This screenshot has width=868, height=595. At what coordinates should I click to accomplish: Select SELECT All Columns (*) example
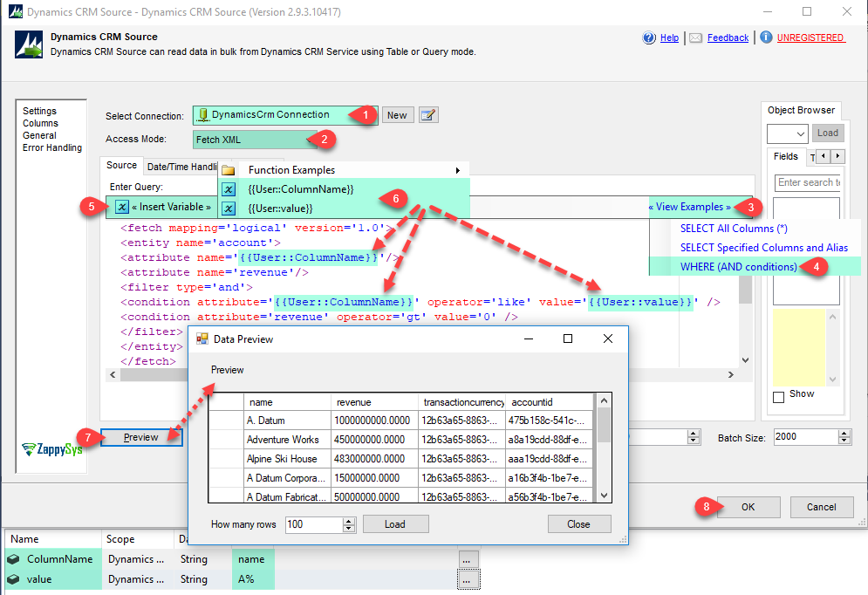(x=734, y=229)
